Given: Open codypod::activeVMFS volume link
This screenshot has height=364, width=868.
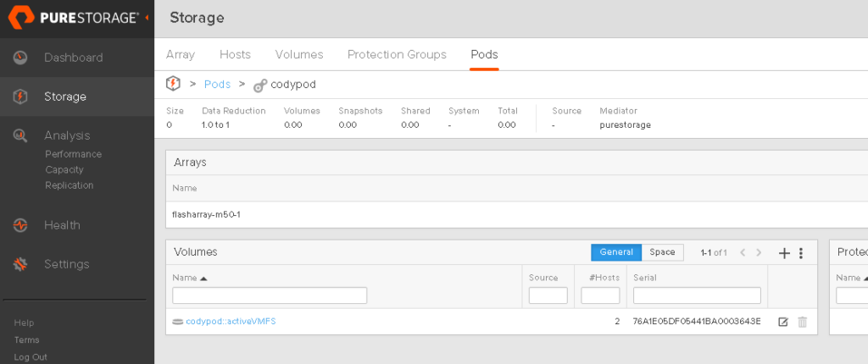Looking at the screenshot, I should [x=231, y=322].
